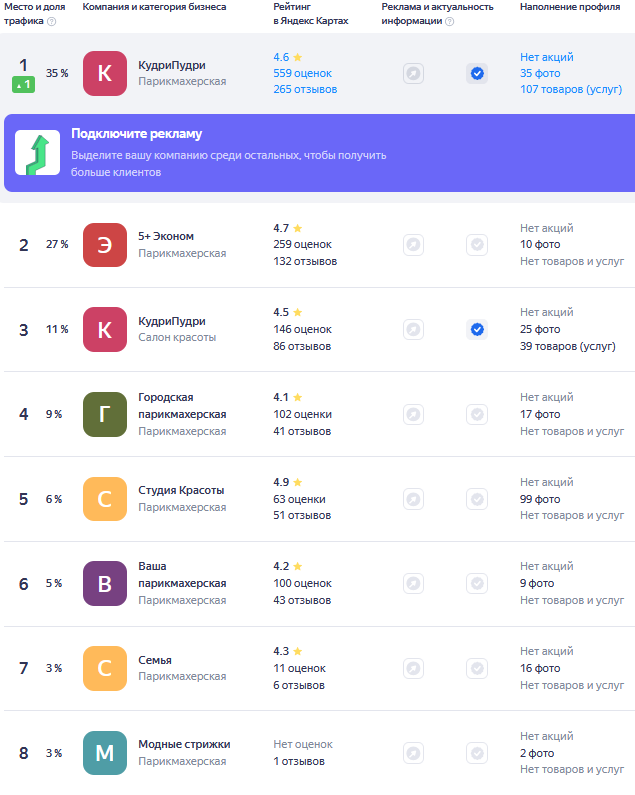Select the '17 фото' text
635x795 pixels.
pos(540,414)
